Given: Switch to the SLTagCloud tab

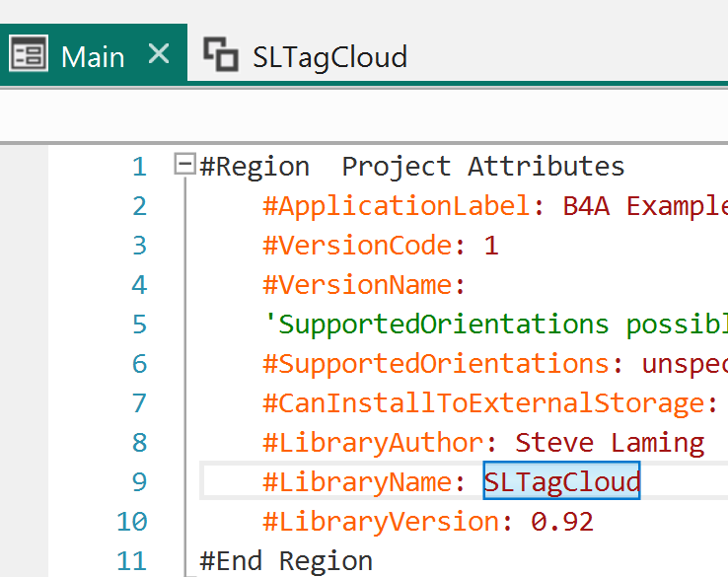Looking at the screenshot, I should click(x=329, y=56).
